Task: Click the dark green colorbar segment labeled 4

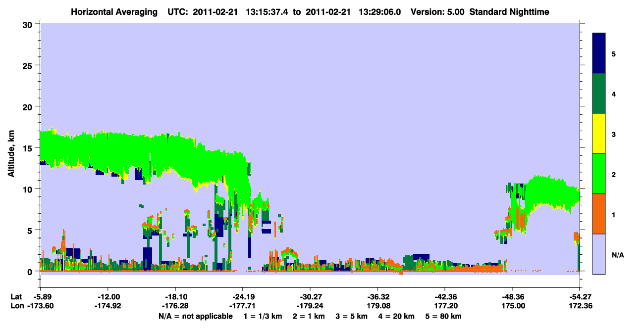Action: click(599, 94)
